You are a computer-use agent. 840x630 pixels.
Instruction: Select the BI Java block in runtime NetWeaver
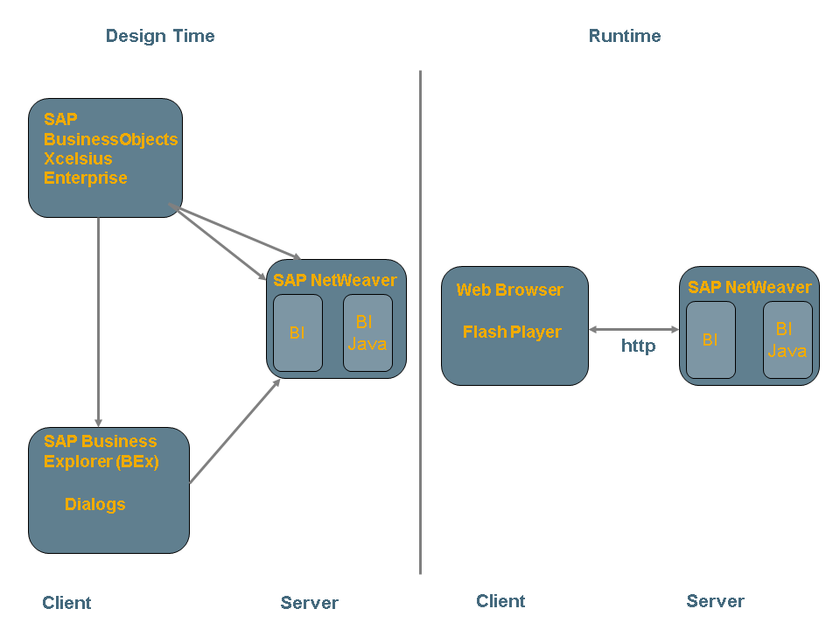(787, 340)
